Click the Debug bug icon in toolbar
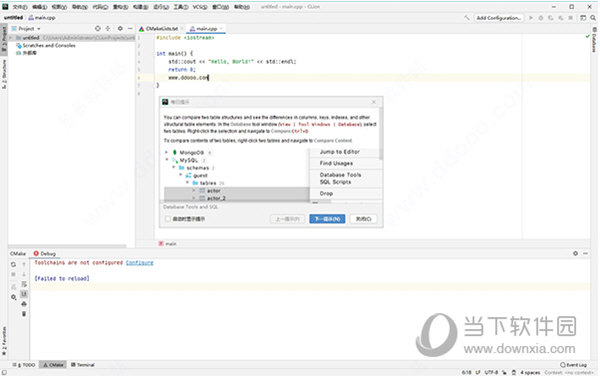Screen dimensions: 600x378 [x=541, y=18]
